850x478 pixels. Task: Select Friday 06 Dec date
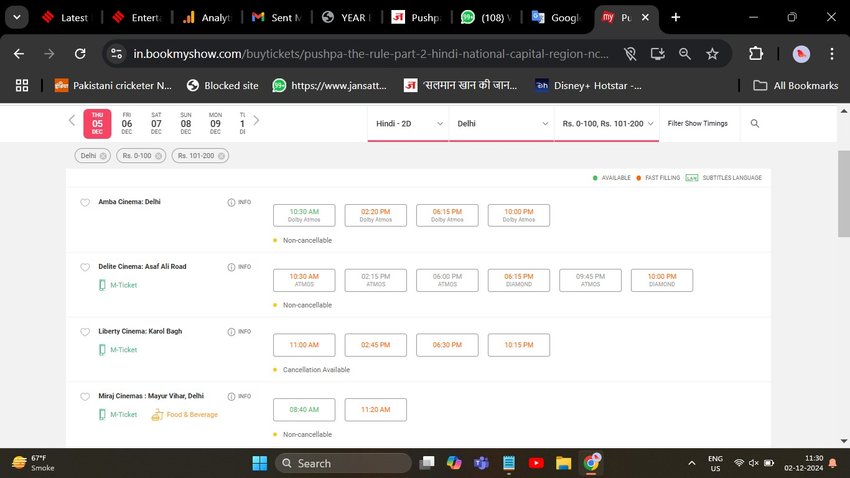click(x=127, y=124)
